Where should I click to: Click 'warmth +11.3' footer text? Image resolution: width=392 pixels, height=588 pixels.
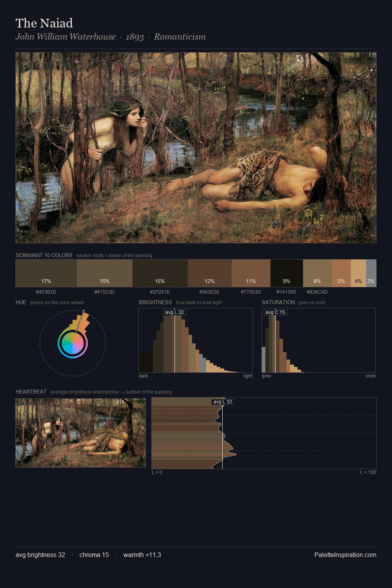coord(142,555)
